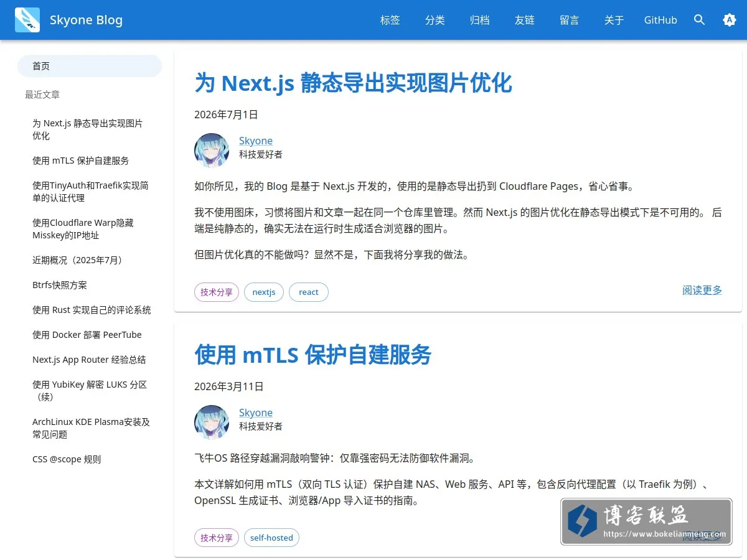
Task: Click the 最近文章 sidebar heading
Action: click(42, 95)
